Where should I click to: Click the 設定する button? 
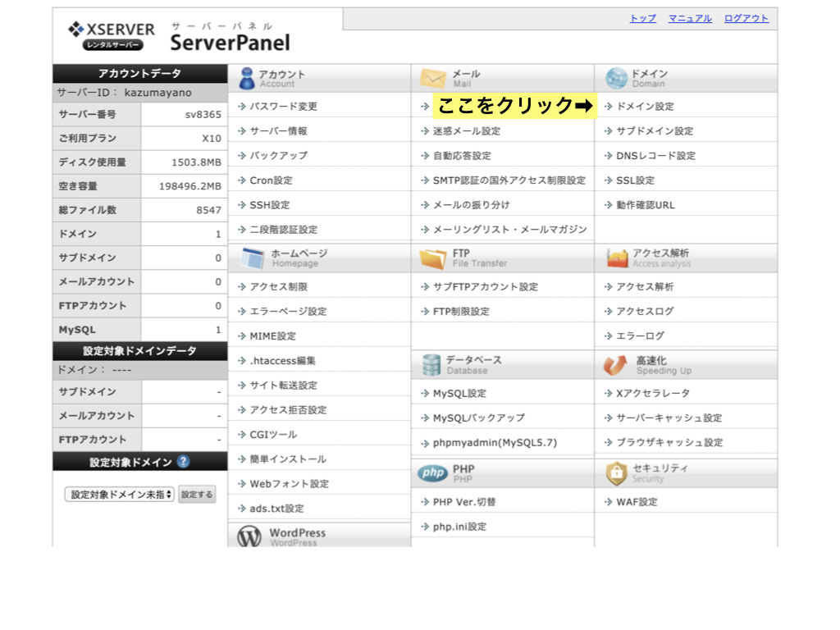point(197,495)
